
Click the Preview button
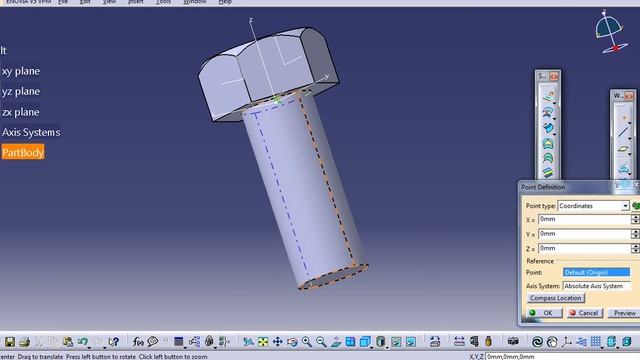(x=624, y=313)
